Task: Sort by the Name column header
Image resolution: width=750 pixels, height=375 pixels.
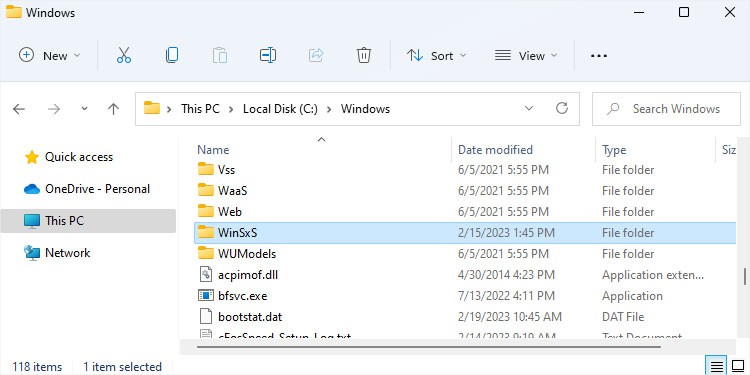Action: pos(213,150)
